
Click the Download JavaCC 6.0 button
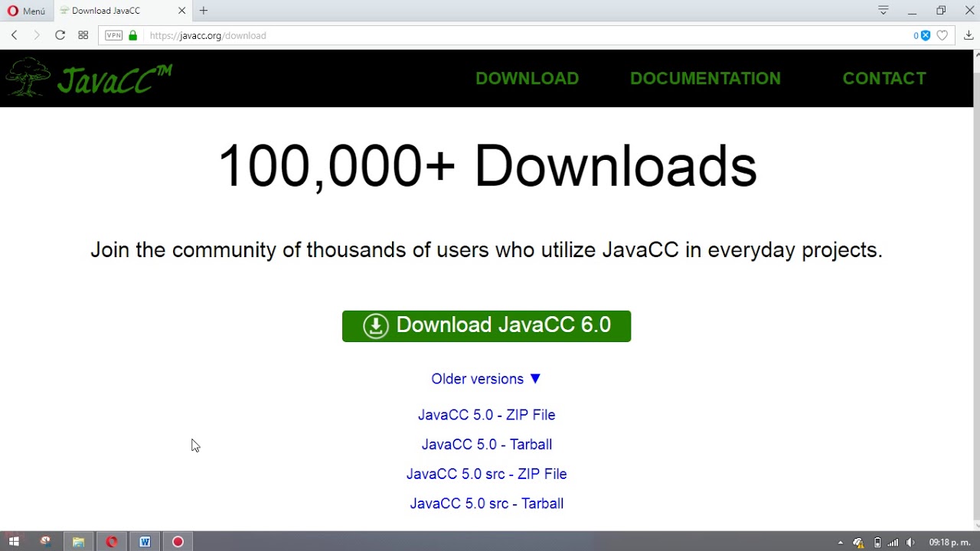pyautogui.click(x=486, y=326)
